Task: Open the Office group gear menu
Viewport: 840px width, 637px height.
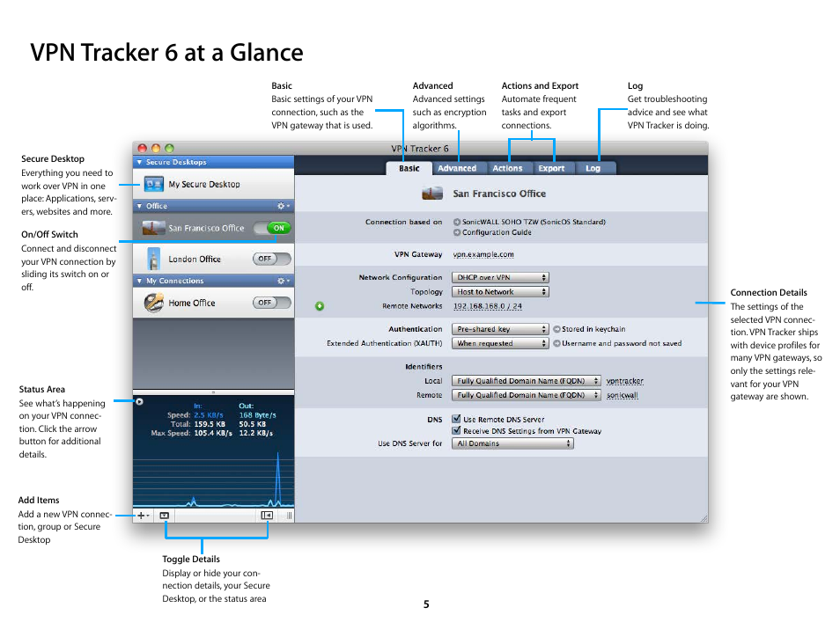Action: [283, 206]
